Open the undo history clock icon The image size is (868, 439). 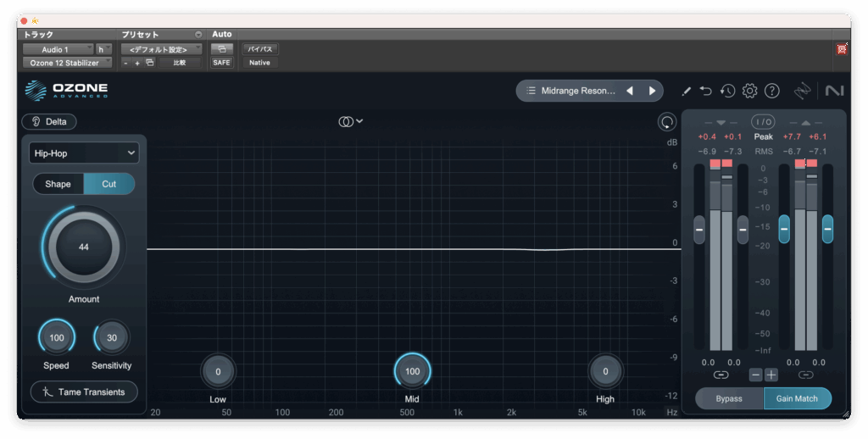coord(727,91)
